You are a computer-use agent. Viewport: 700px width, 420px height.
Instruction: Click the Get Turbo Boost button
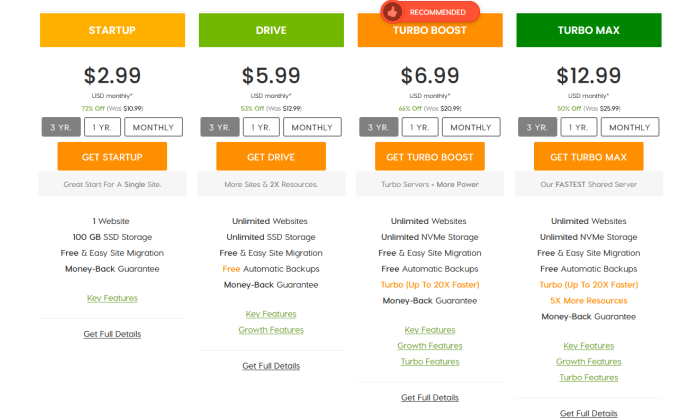tap(430, 157)
